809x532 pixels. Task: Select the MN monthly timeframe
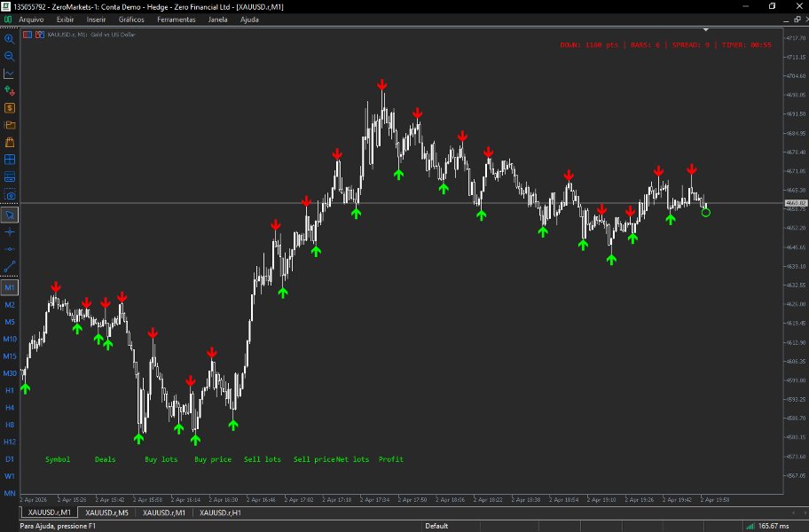tap(11, 492)
